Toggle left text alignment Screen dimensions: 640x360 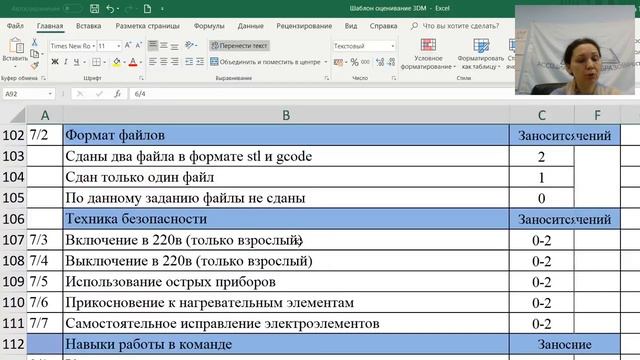[x=153, y=62]
